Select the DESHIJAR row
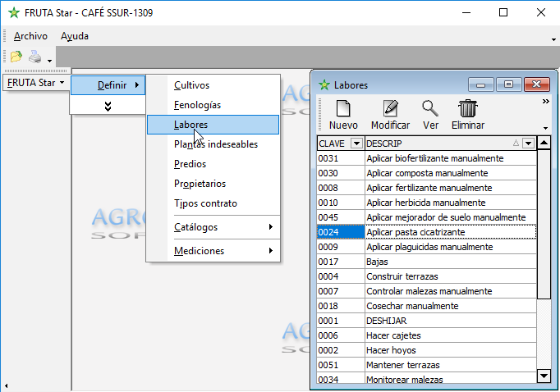The width and height of the screenshot is (560, 392). pyautogui.click(x=426, y=321)
